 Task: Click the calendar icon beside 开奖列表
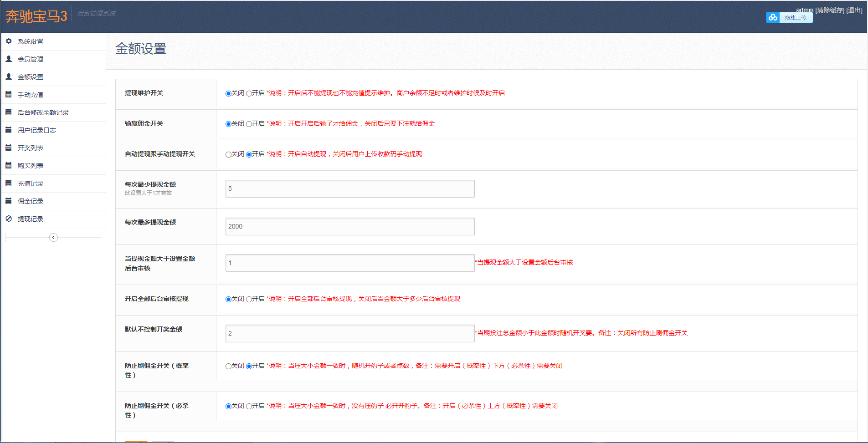9,148
